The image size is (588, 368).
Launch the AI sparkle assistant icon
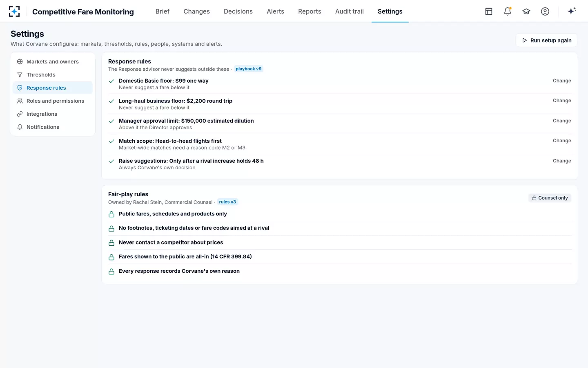(x=572, y=11)
